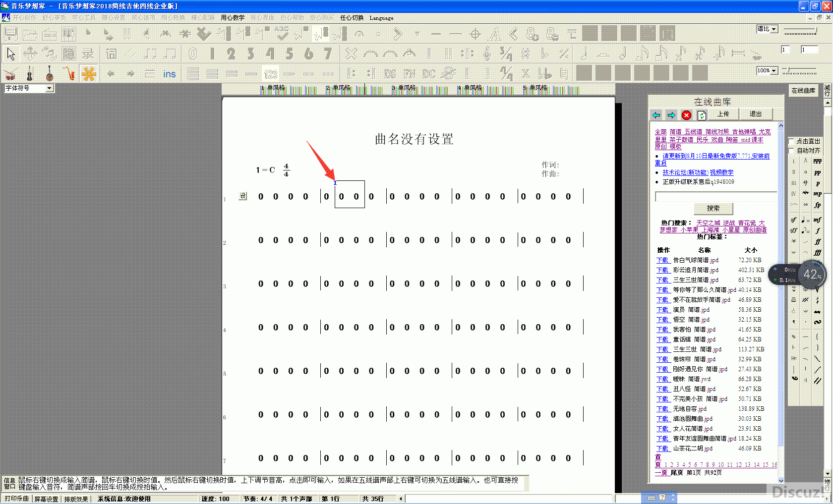This screenshot has height=504, width=833.
Task: Select the arrow pointer tool
Action: pos(10,53)
